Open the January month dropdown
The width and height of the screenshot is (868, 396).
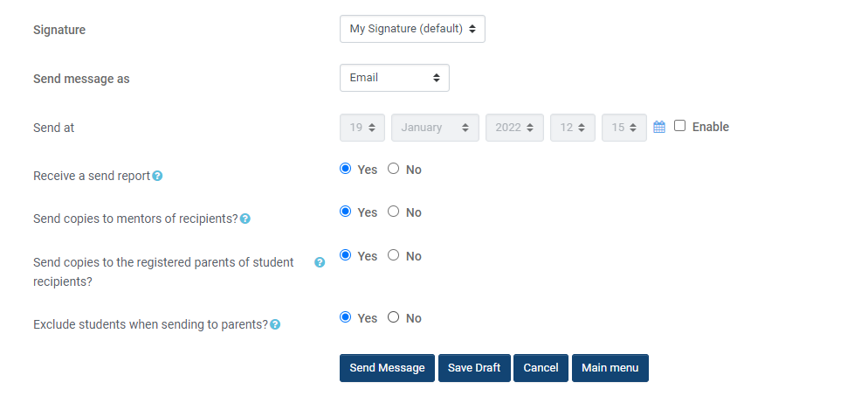[435, 128]
